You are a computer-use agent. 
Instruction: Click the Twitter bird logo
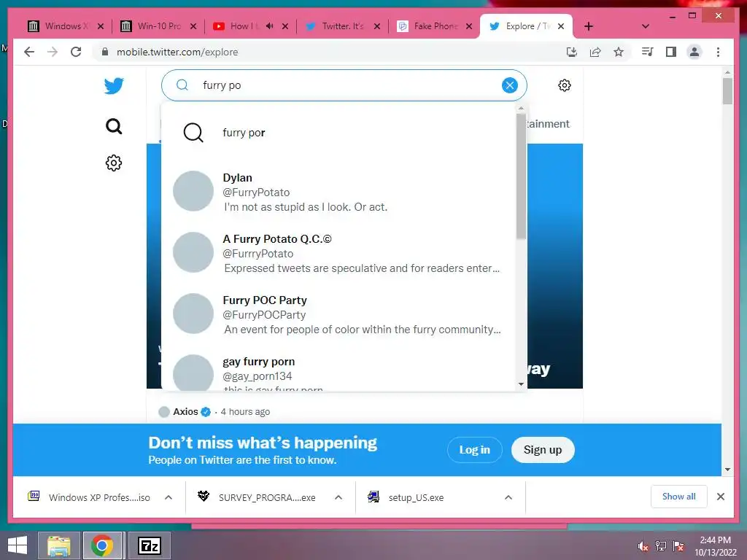click(114, 86)
